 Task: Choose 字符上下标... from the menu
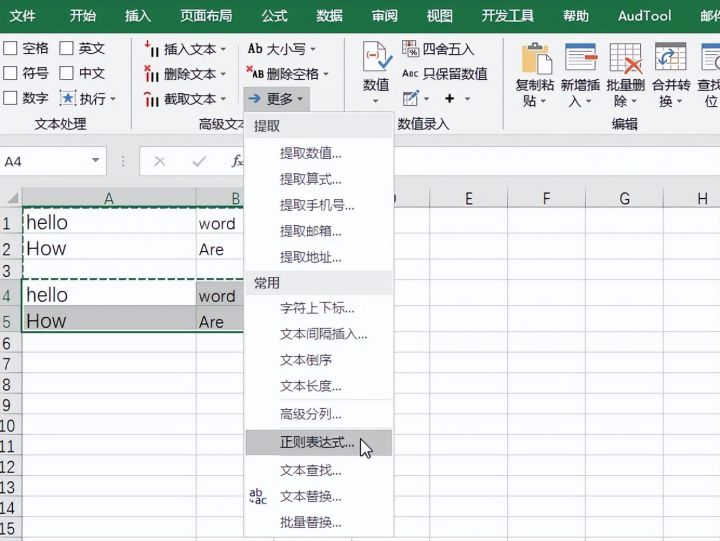pos(319,308)
